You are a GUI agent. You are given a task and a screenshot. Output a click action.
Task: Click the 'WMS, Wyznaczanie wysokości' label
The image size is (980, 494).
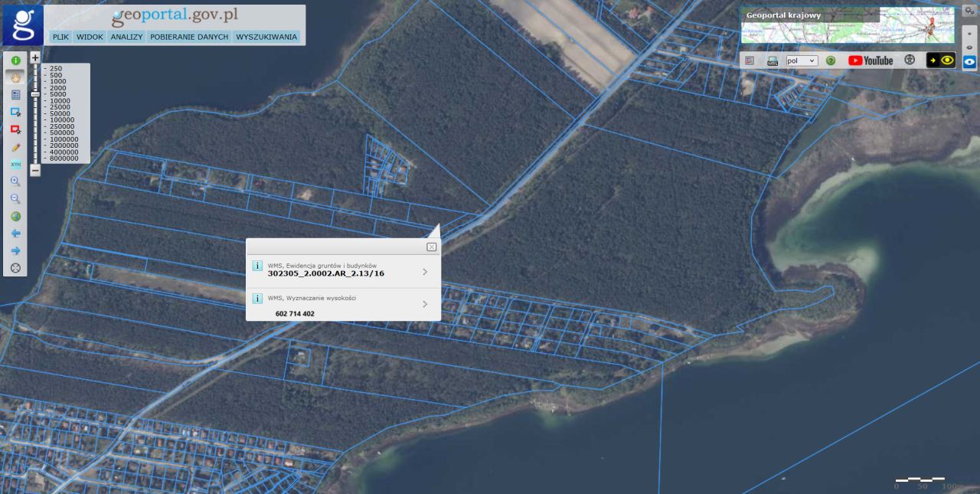point(312,298)
